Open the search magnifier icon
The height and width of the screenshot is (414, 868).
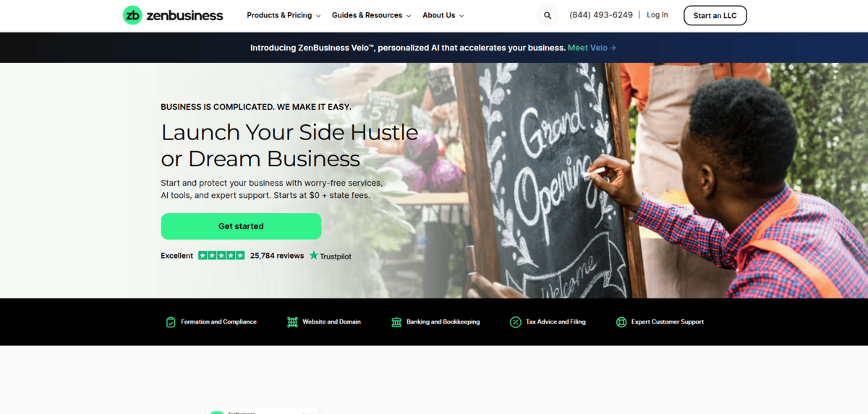[548, 15]
